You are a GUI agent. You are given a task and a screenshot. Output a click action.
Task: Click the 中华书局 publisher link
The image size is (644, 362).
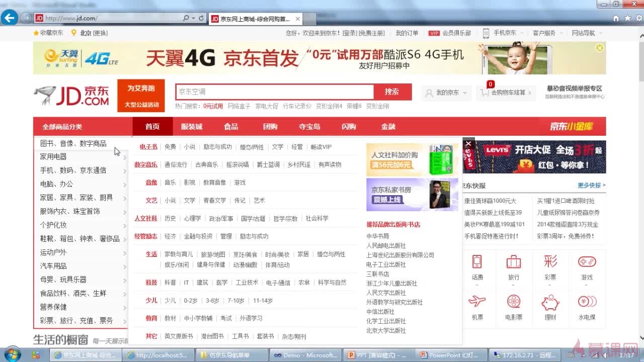point(378,236)
